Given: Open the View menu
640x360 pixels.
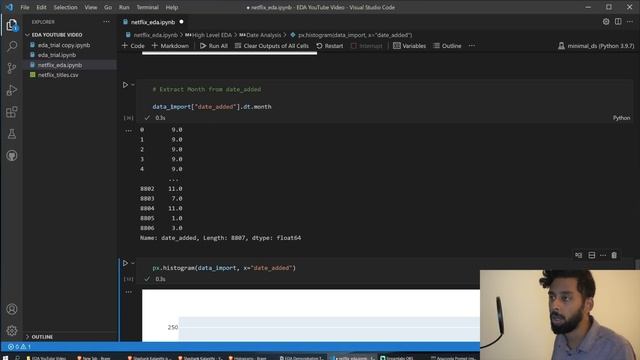Looking at the screenshot, I should (x=91, y=7).
